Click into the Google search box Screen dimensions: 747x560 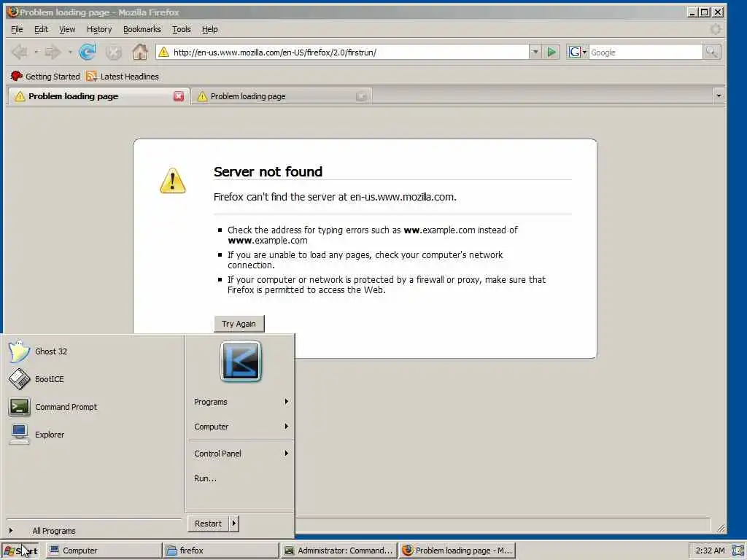pyautogui.click(x=646, y=52)
